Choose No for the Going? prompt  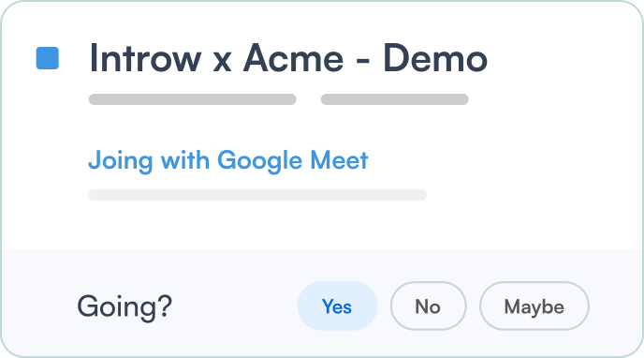(428, 306)
